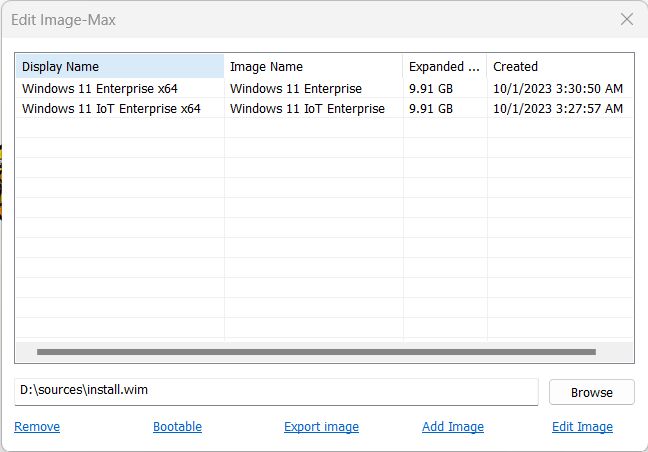Focus the install.wim path input field
The image size is (648, 452).
point(276,391)
